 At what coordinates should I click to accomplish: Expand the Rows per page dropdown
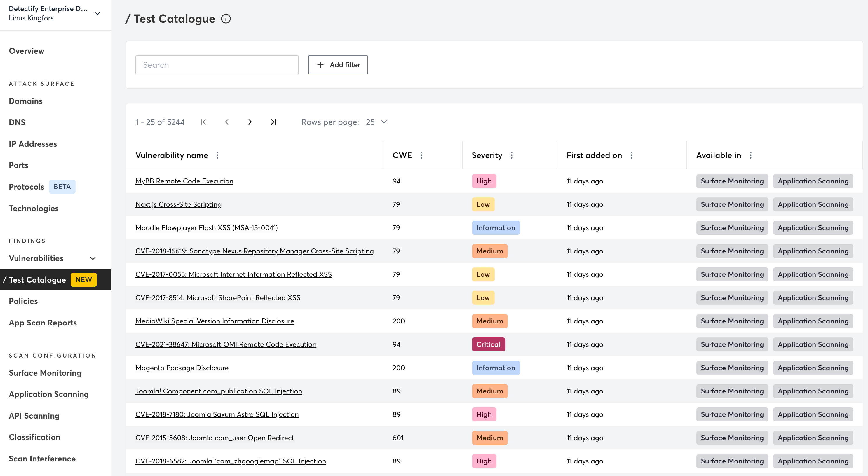(377, 122)
